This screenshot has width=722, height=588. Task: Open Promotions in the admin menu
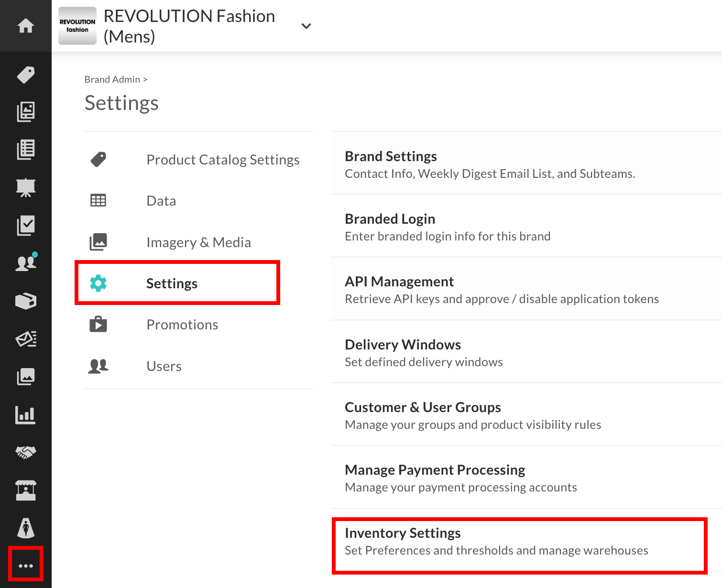182,325
